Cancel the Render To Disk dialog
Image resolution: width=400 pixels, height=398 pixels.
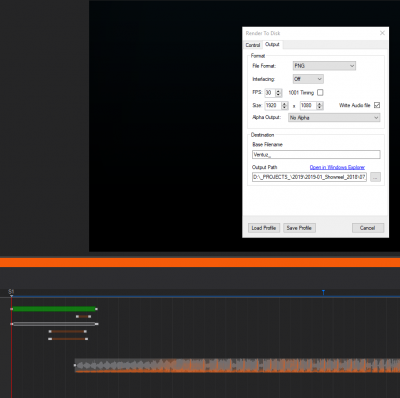368,228
